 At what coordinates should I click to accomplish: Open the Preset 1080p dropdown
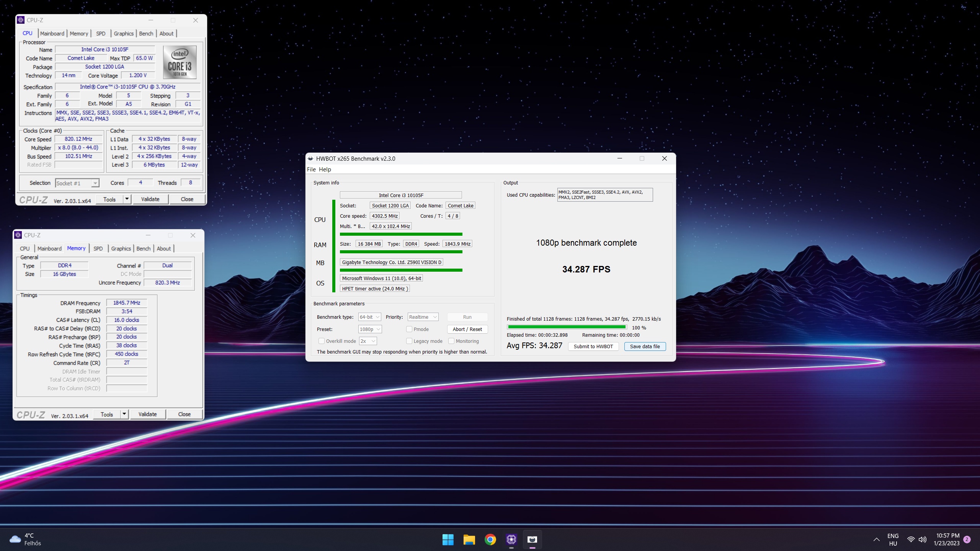370,329
